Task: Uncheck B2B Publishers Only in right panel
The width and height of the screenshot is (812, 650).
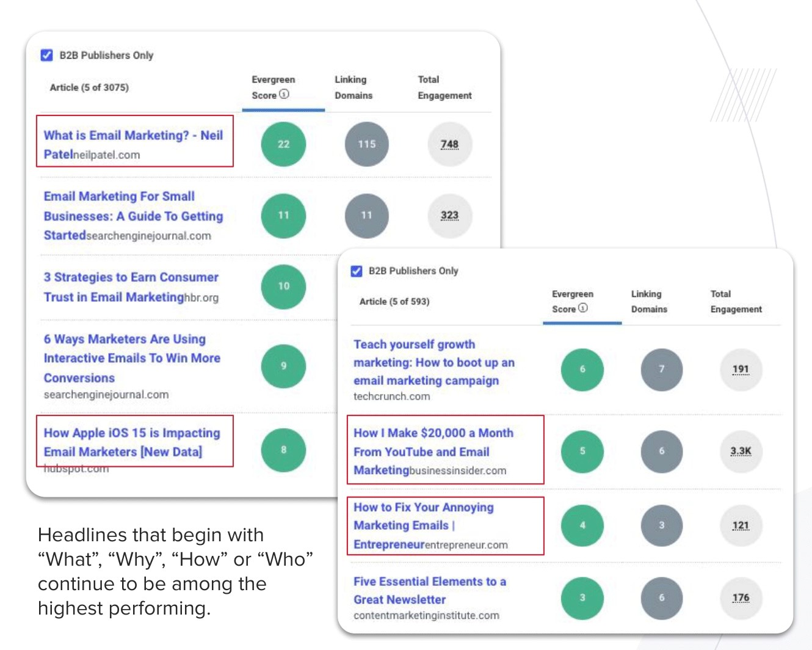Action: tap(357, 271)
